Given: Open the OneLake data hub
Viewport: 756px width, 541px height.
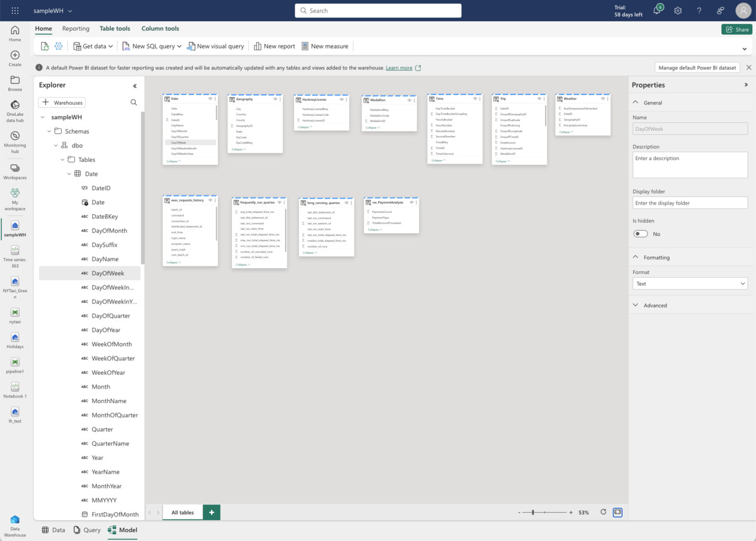Looking at the screenshot, I should (14, 108).
